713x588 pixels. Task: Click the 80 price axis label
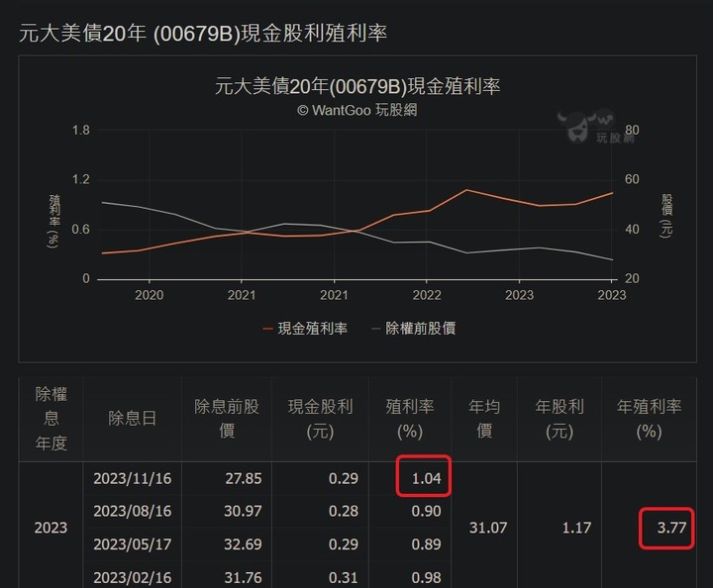[632, 131]
